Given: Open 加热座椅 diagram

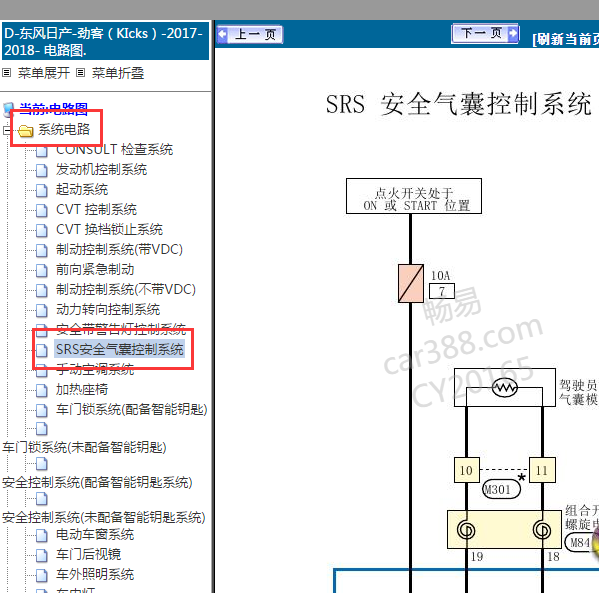Looking at the screenshot, I should [82, 389].
